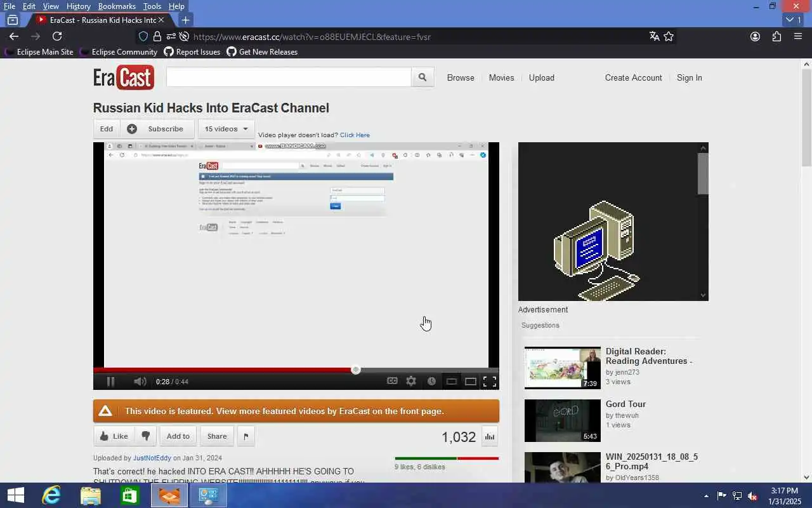Open WIN_20250131_18_08_56_Pro.mp4 suggestion title
Screen dimensions: 812x508
click(652, 462)
